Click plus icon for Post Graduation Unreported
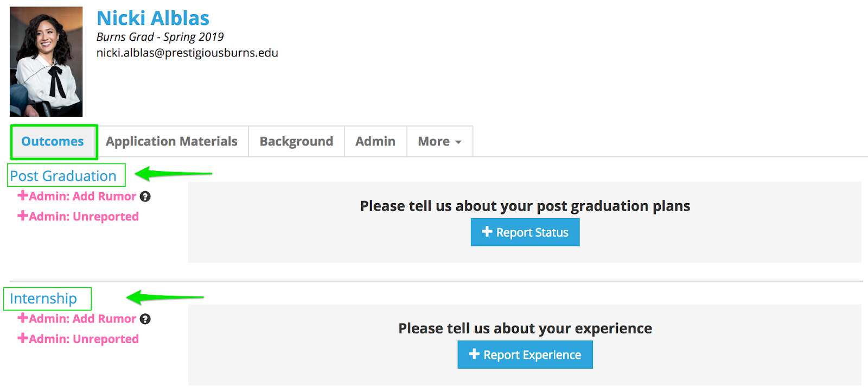Viewport: 868px width, 392px height. point(23,216)
